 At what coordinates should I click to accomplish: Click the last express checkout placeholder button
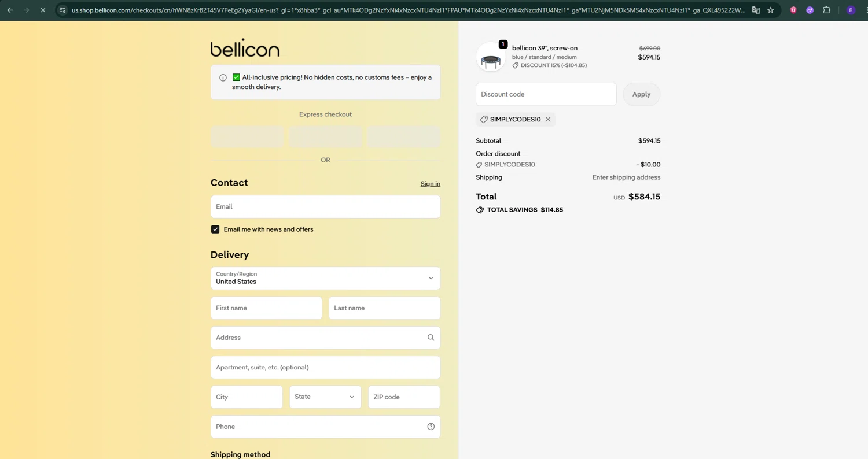point(403,137)
